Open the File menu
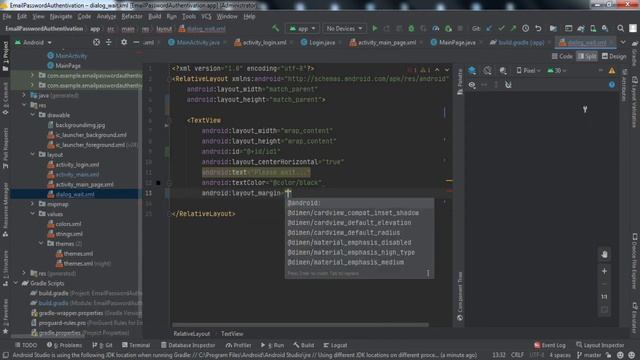This screenshot has width=640, height=360. [x=7, y=16]
